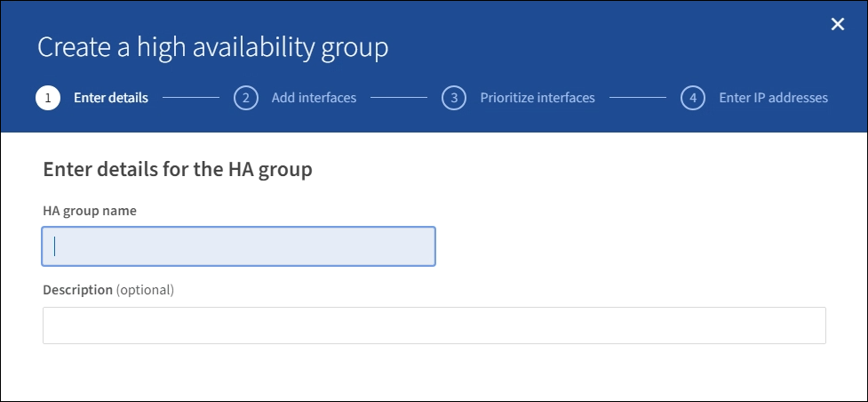Image resolution: width=868 pixels, height=402 pixels.
Task: Click the connector line after "Add interfaces"
Action: click(x=399, y=98)
